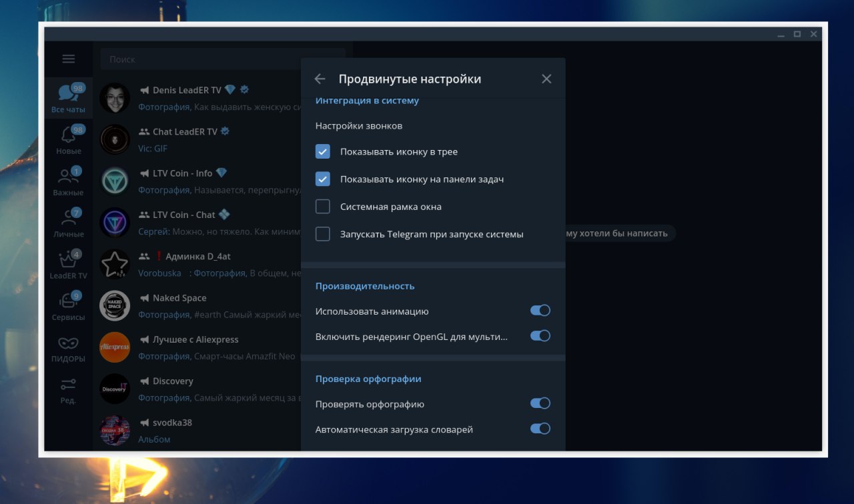Uncheck Показывать иконку в трее
Screen dimensions: 854x504
[x=323, y=151]
